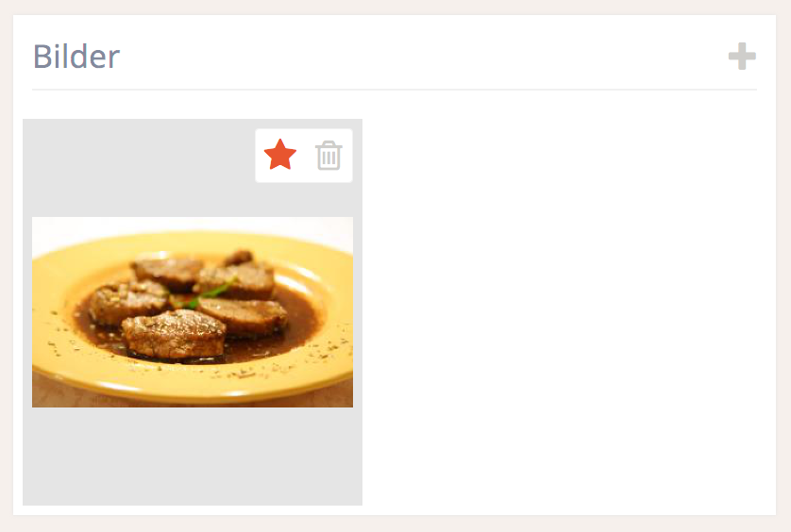The width and height of the screenshot is (791, 532).
Task: Unset the main image star marker
Action: point(280,155)
